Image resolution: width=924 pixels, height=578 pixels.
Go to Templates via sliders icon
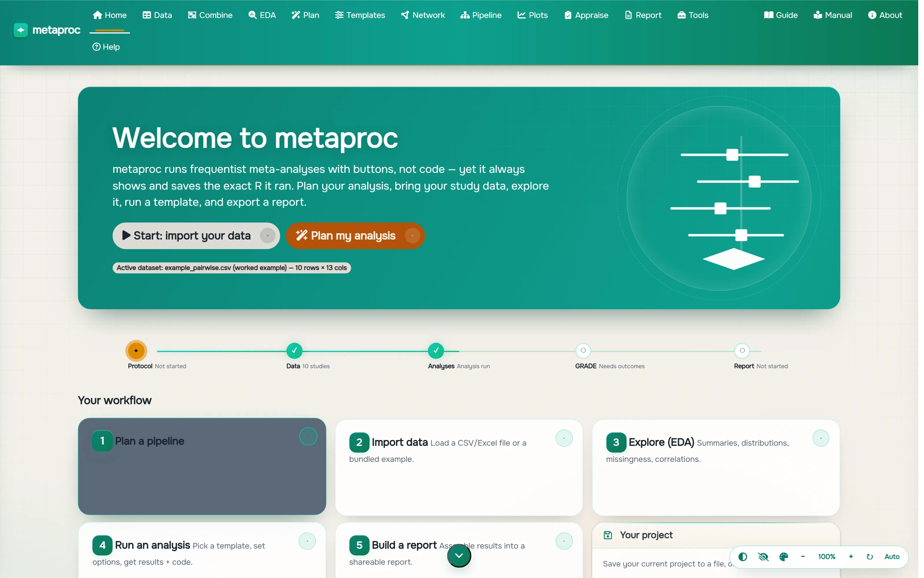[x=360, y=15]
